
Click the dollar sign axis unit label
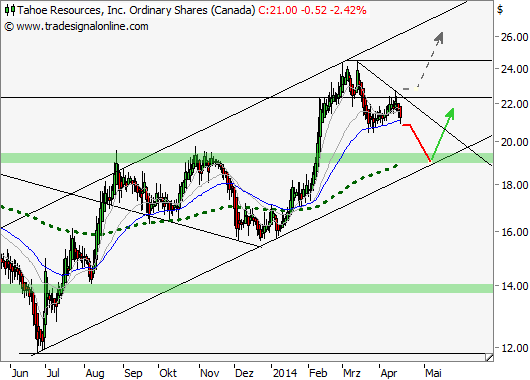[500, 9]
